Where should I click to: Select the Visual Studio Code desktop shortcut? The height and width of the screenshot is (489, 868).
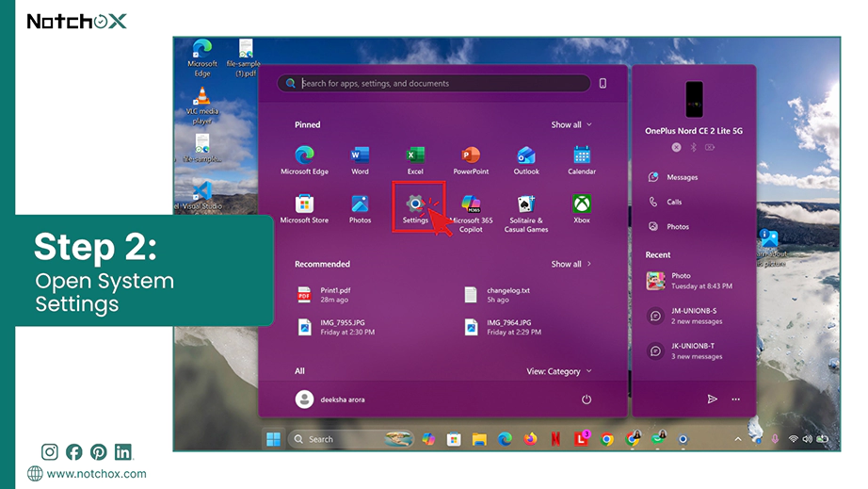tap(201, 196)
